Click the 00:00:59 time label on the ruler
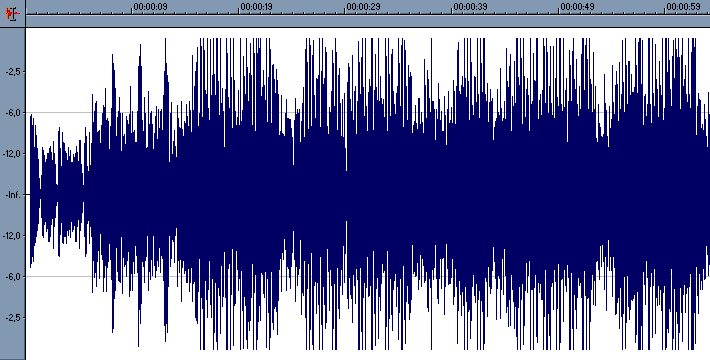 684,7
